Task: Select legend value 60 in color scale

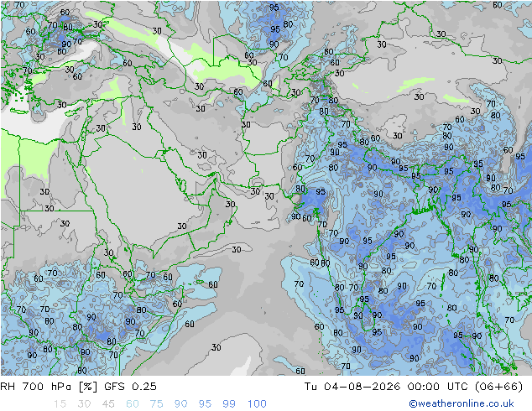Action: (x=133, y=404)
